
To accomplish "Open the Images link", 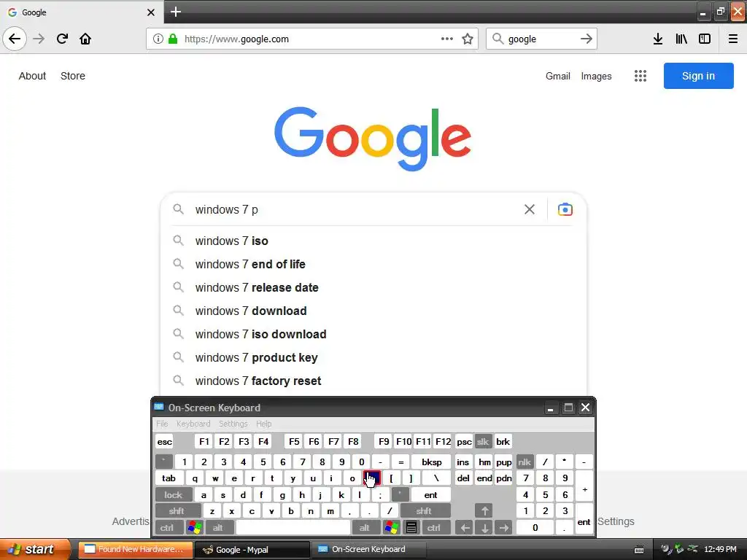I will click(x=596, y=76).
